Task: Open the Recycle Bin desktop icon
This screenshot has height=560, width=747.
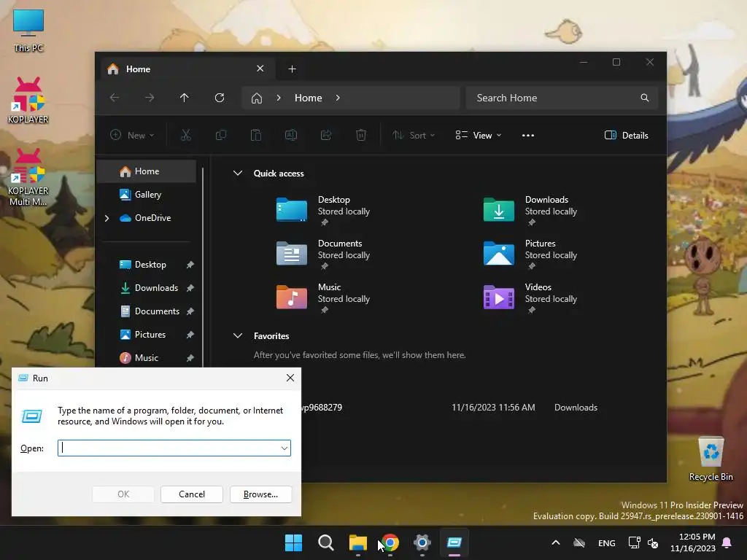Action: [711, 459]
